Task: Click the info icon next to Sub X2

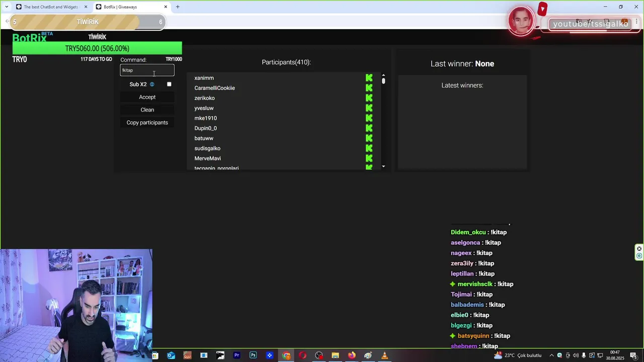Action: click(152, 84)
